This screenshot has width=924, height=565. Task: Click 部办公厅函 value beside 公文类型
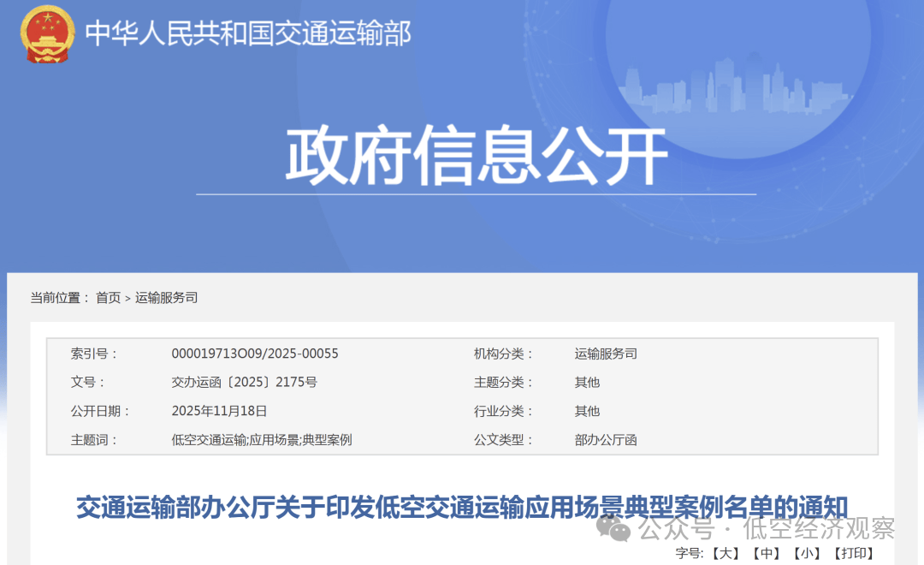point(606,440)
